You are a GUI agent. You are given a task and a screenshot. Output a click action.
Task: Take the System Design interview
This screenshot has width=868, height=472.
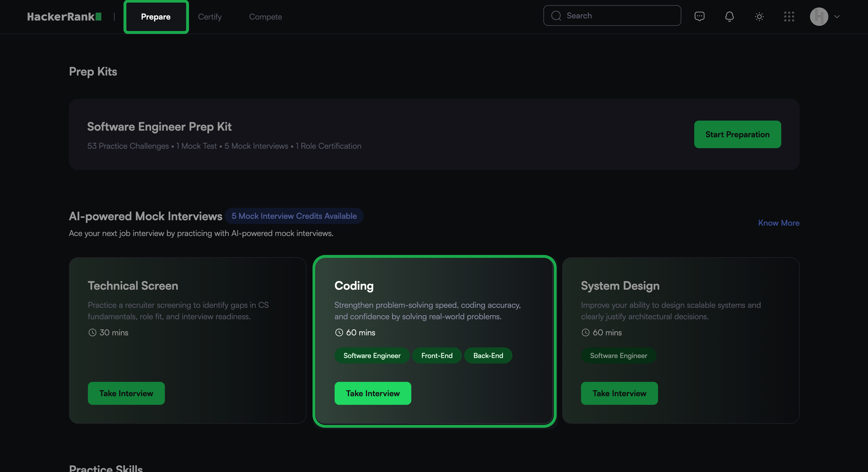tap(619, 393)
